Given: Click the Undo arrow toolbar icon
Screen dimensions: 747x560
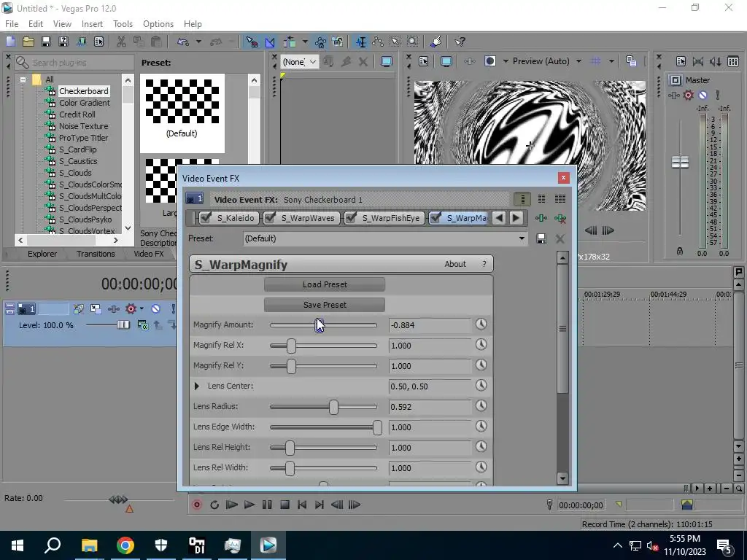Looking at the screenshot, I should 183,42.
